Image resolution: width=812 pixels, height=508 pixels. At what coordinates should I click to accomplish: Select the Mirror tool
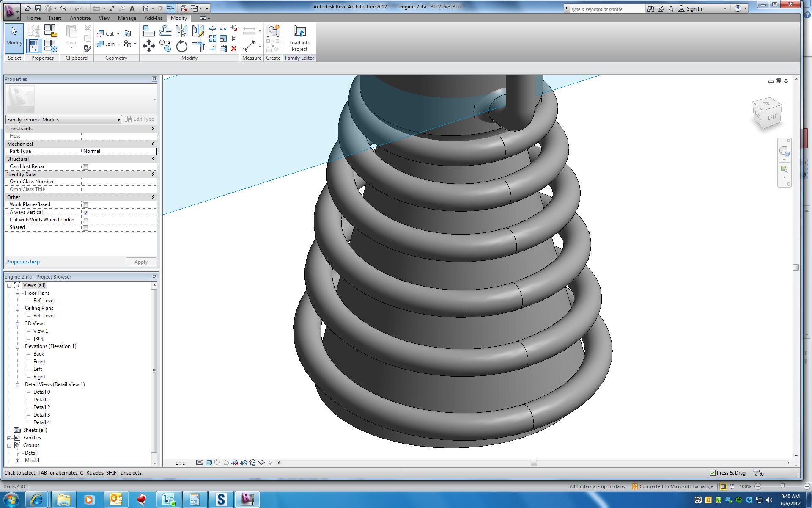click(x=181, y=30)
